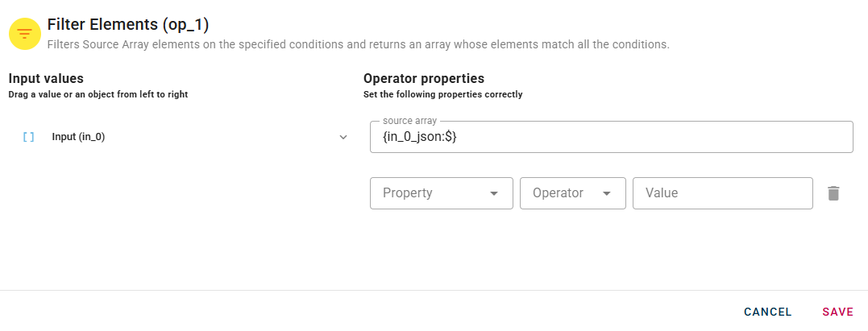This screenshot has height=331, width=868.
Task: Click the small 'source array' field label
Action: click(409, 121)
